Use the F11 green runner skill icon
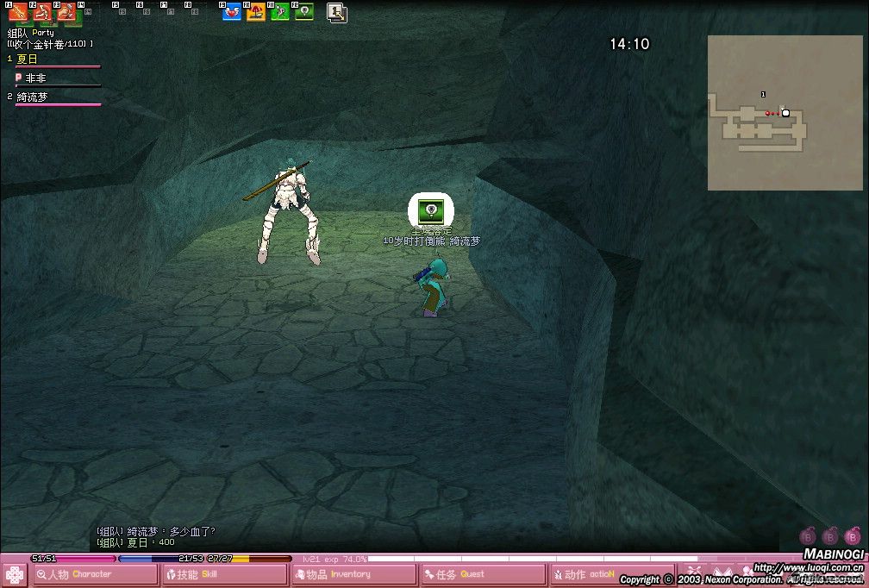 (280, 11)
